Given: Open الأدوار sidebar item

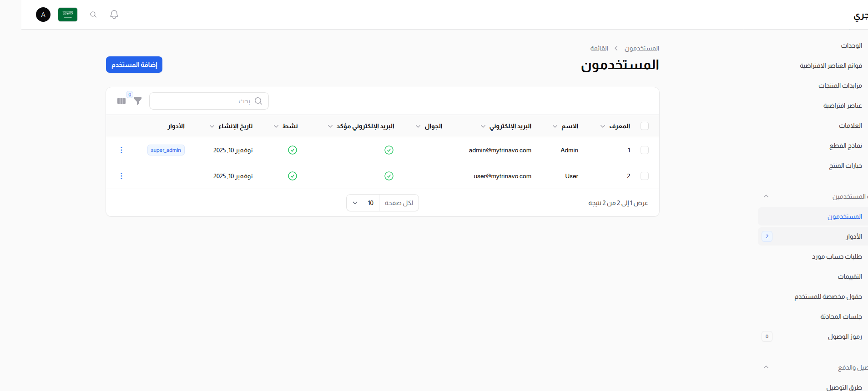Looking at the screenshot, I should 813,236.
